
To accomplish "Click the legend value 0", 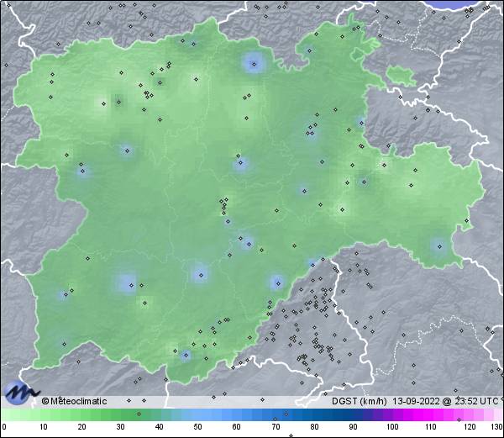I will 4,427.
